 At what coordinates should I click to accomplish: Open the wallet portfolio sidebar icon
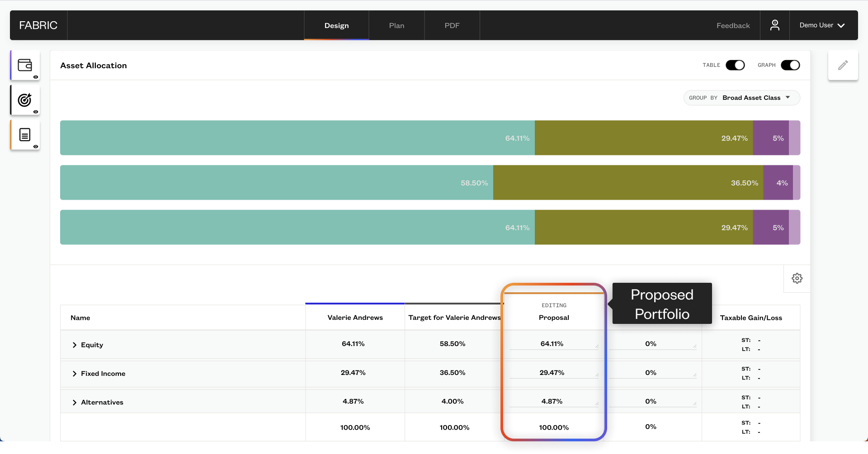(x=25, y=65)
